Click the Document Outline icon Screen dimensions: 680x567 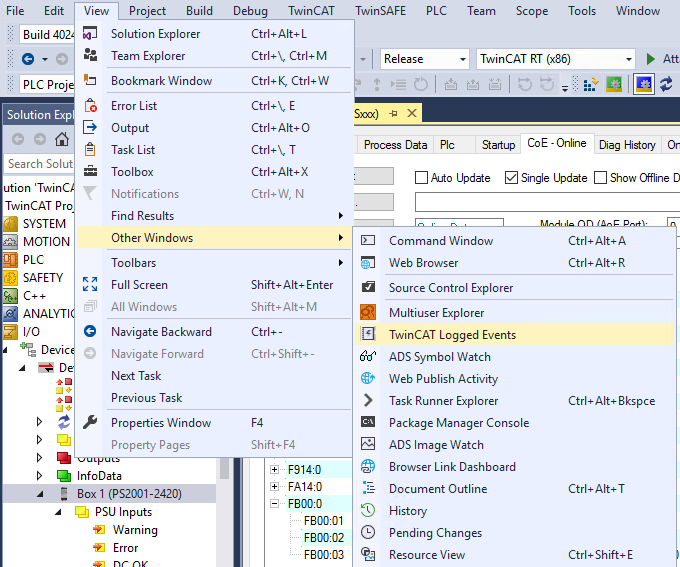(368, 488)
